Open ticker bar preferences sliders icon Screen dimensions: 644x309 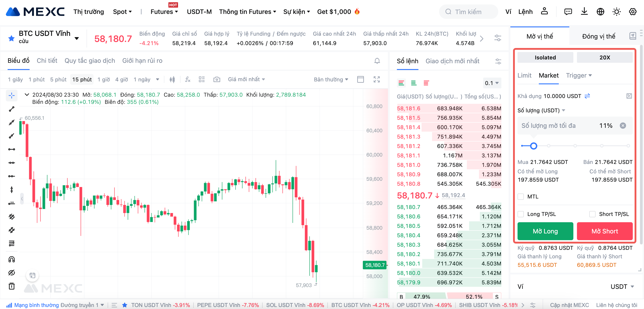(x=498, y=38)
